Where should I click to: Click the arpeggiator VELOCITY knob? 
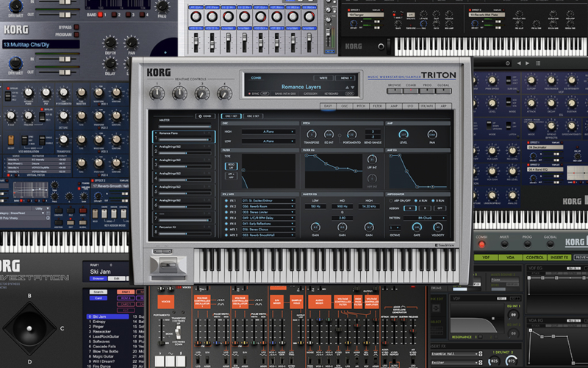click(x=437, y=227)
